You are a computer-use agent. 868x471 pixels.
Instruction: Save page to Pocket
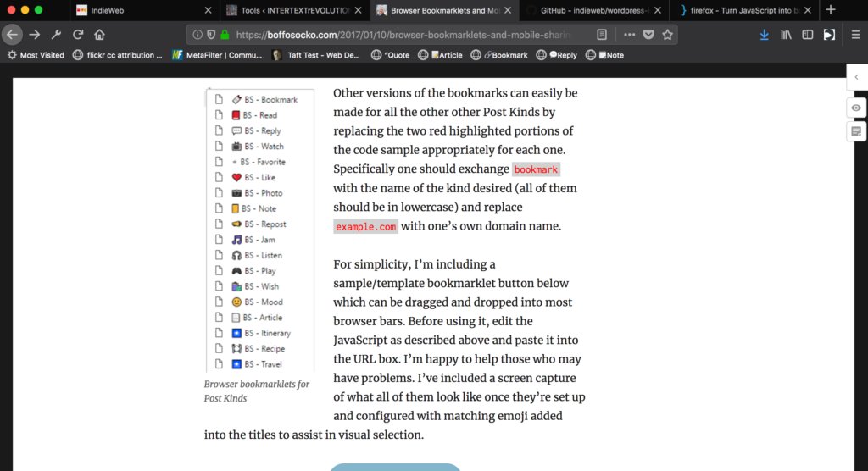tap(648, 35)
